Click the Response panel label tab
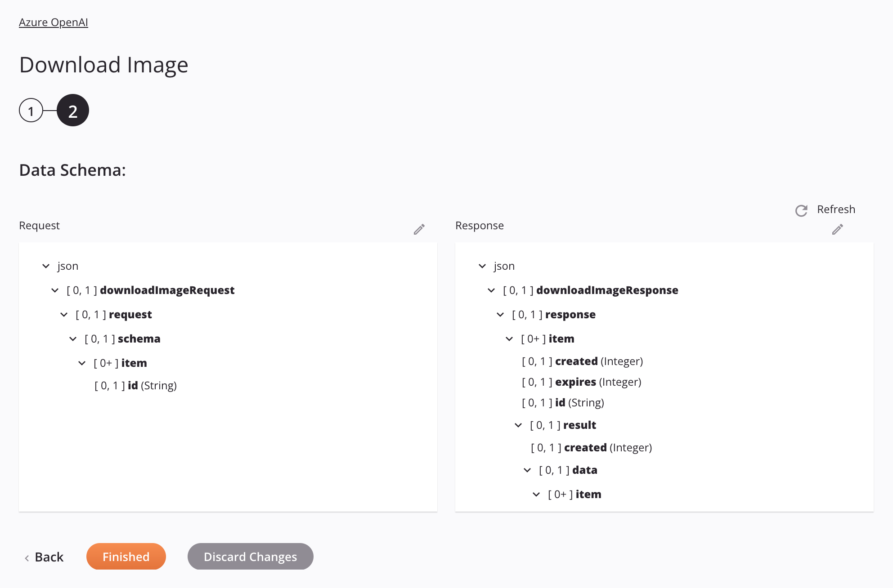 (479, 225)
